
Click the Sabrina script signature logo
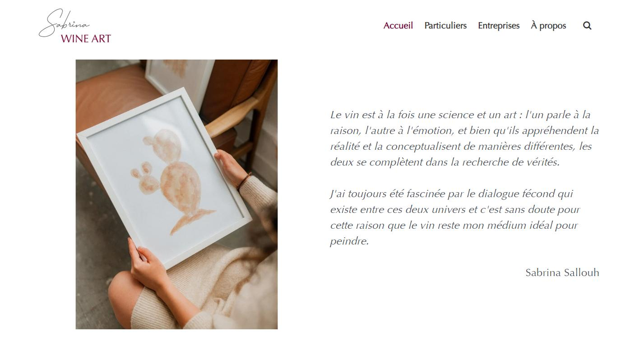click(x=63, y=23)
